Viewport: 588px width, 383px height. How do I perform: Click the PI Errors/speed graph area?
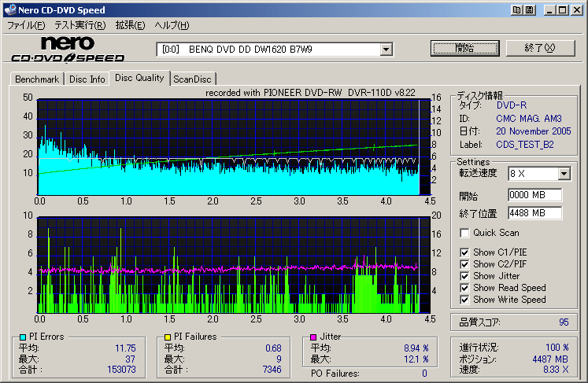234,147
